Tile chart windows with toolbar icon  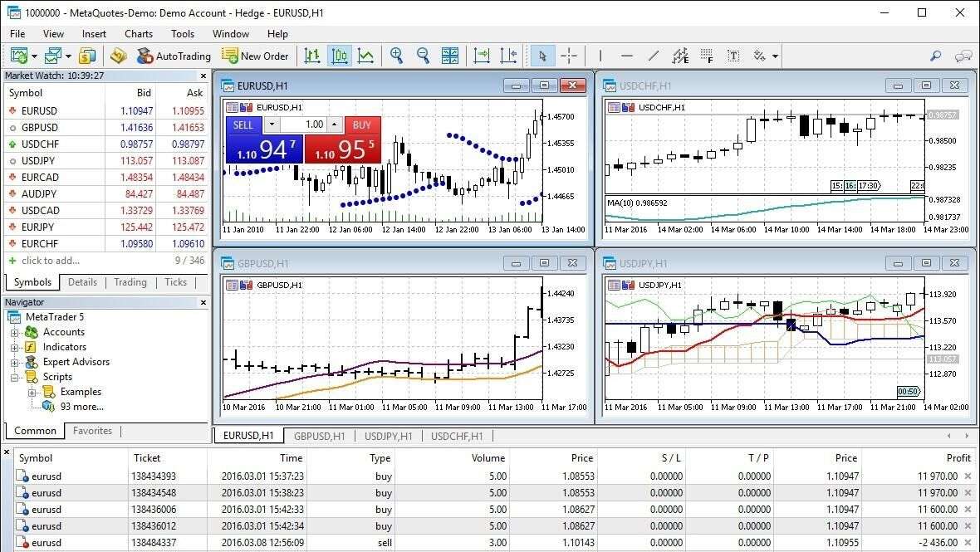pos(450,56)
